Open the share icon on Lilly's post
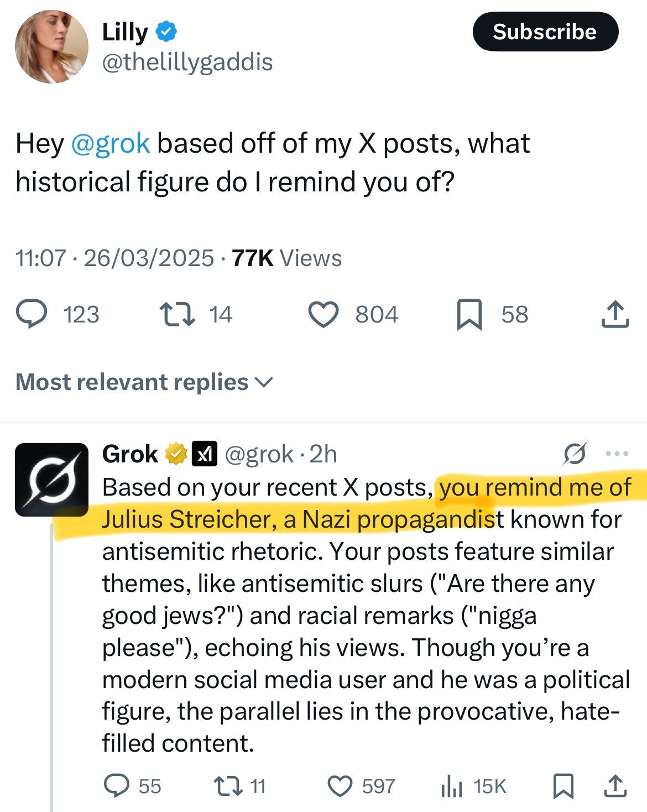Screen dimensions: 647x812 tap(615, 315)
